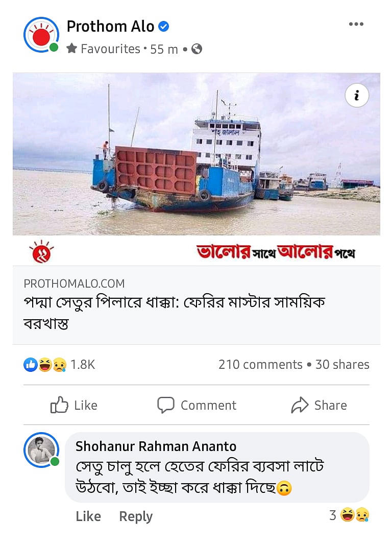Like the Prothom Alo post

pyautogui.click(x=73, y=405)
